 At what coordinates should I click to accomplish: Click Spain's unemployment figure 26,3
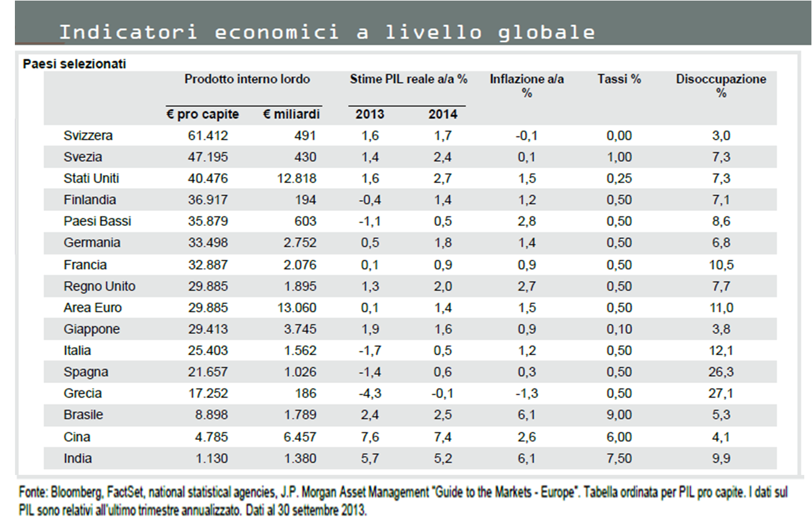pos(721,372)
